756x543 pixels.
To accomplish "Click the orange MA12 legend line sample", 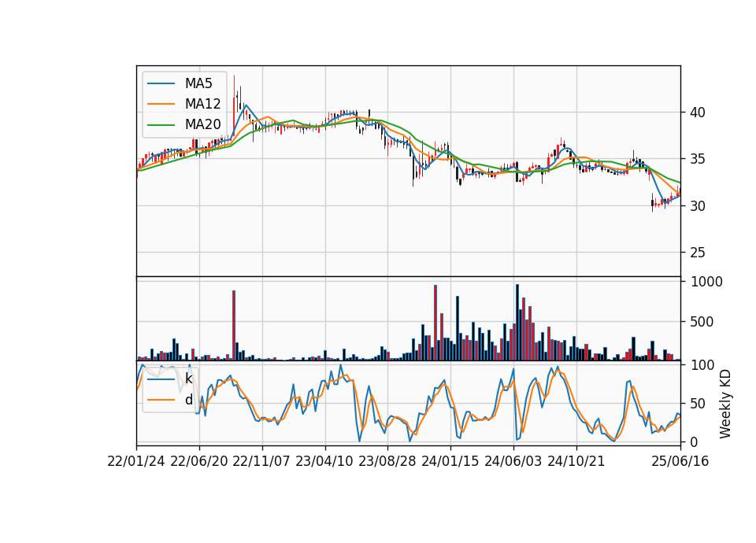I will tap(161, 104).
